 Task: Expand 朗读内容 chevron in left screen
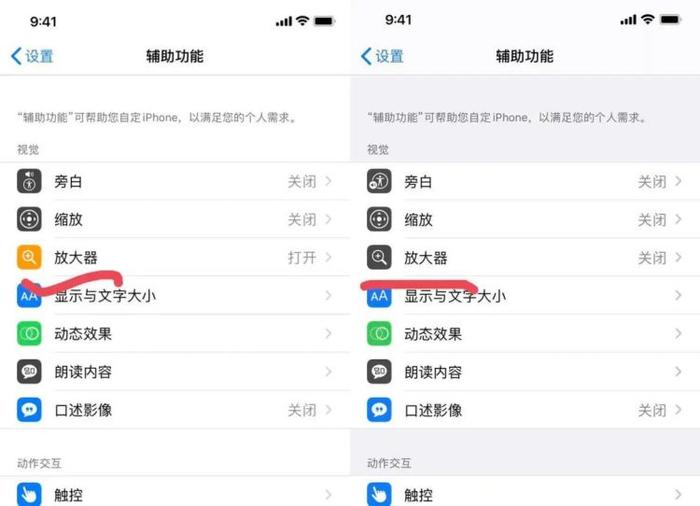point(329,372)
